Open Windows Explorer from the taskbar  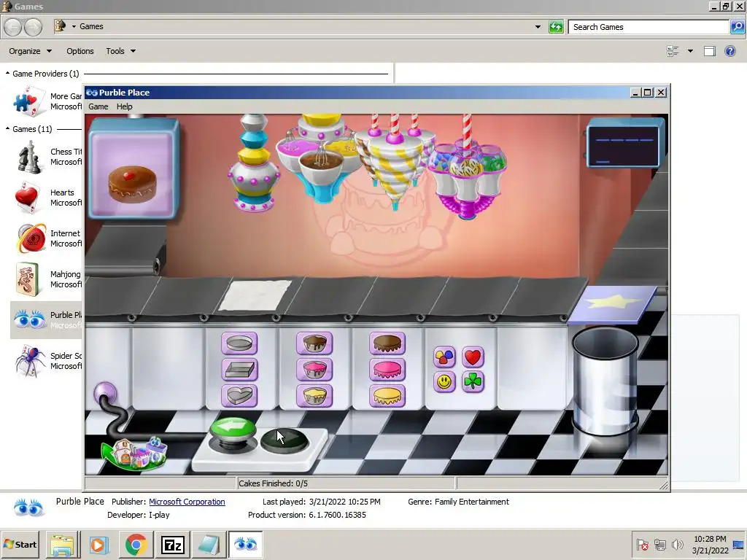[62, 544]
